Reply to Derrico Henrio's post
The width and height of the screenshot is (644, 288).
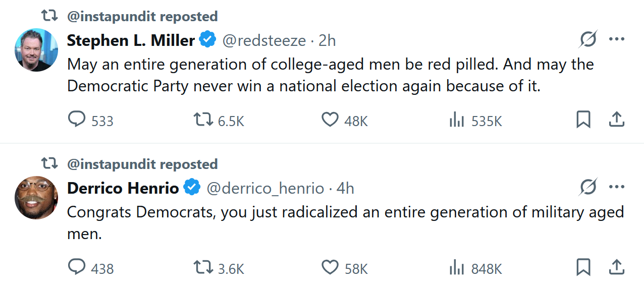click(76, 267)
